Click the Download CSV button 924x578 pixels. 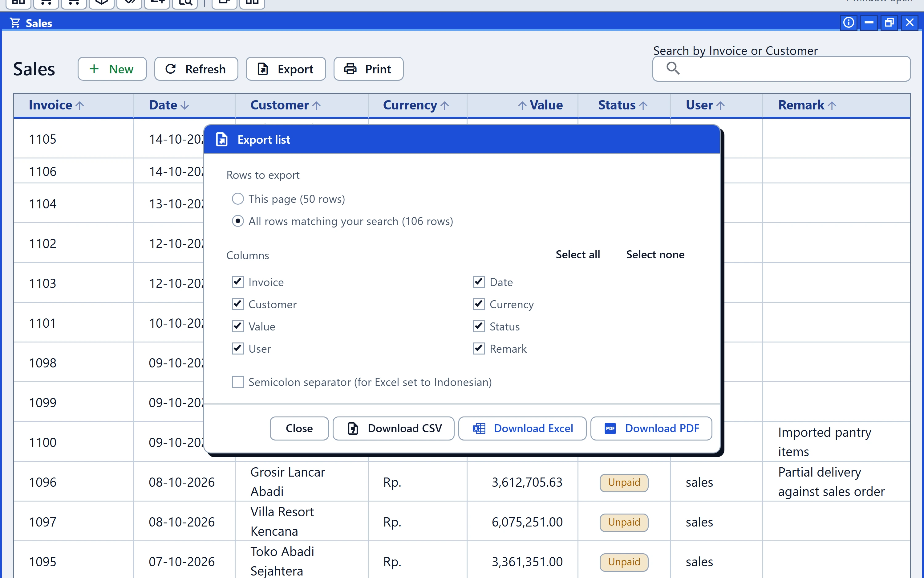click(x=393, y=428)
